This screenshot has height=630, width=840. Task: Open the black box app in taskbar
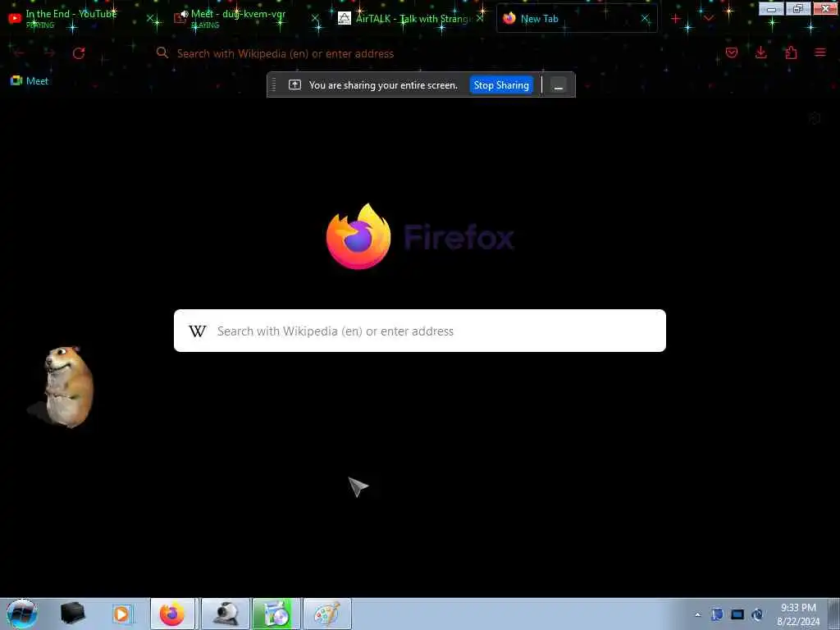[x=73, y=614]
